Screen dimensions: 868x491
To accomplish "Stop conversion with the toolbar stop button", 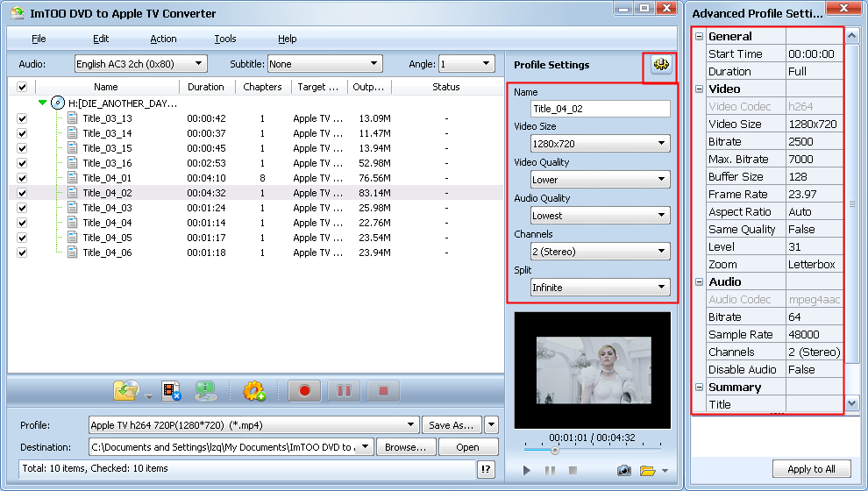I will pyautogui.click(x=383, y=391).
